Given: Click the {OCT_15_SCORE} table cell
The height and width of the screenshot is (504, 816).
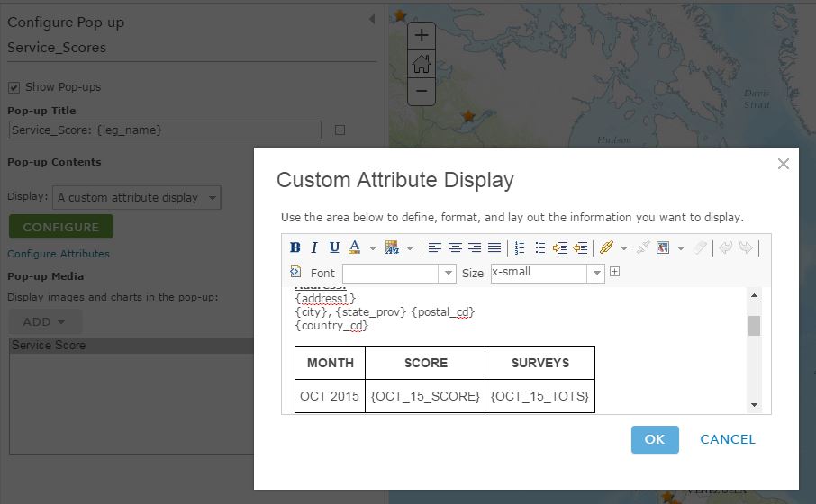Looking at the screenshot, I should click(x=425, y=396).
